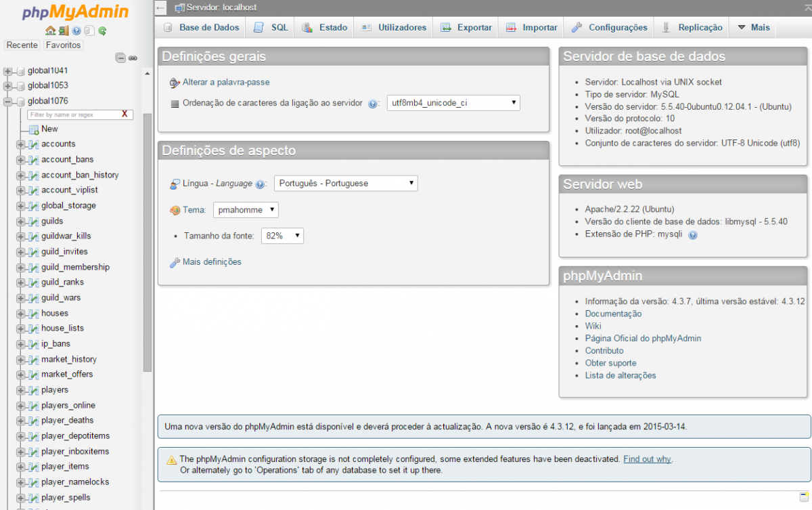Click the Recente button
The width and height of the screenshot is (812, 510).
point(22,45)
